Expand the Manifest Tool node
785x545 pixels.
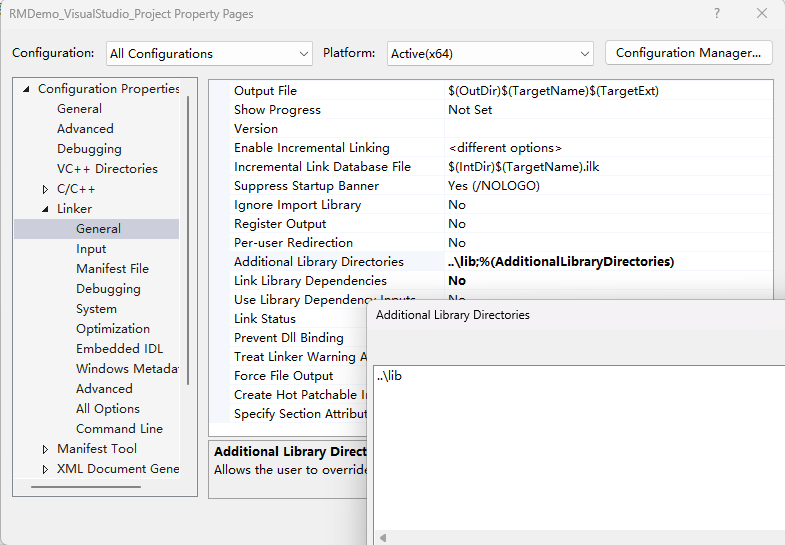(45, 449)
